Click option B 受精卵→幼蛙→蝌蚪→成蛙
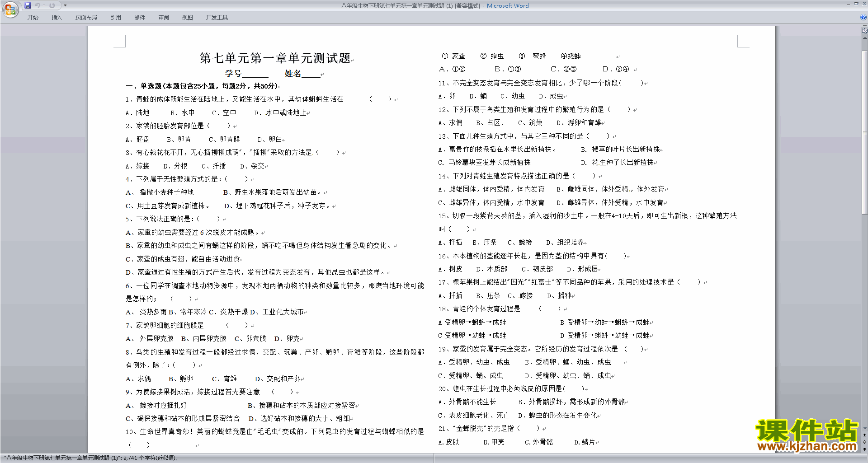 pyautogui.click(x=605, y=323)
